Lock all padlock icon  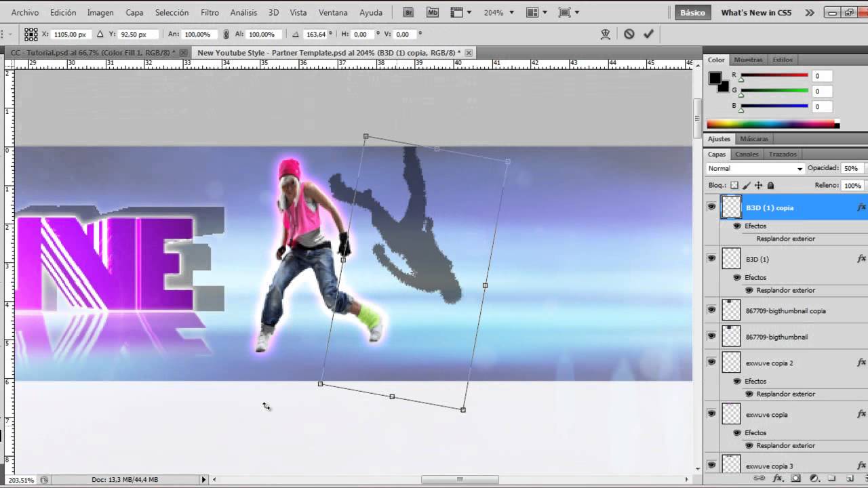point(770,185)
